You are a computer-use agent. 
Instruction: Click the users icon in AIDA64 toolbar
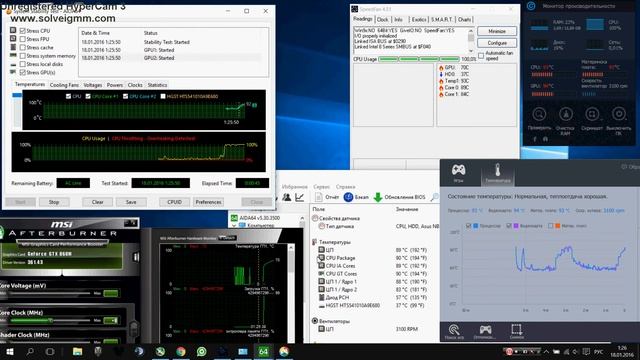coord(287,198)
